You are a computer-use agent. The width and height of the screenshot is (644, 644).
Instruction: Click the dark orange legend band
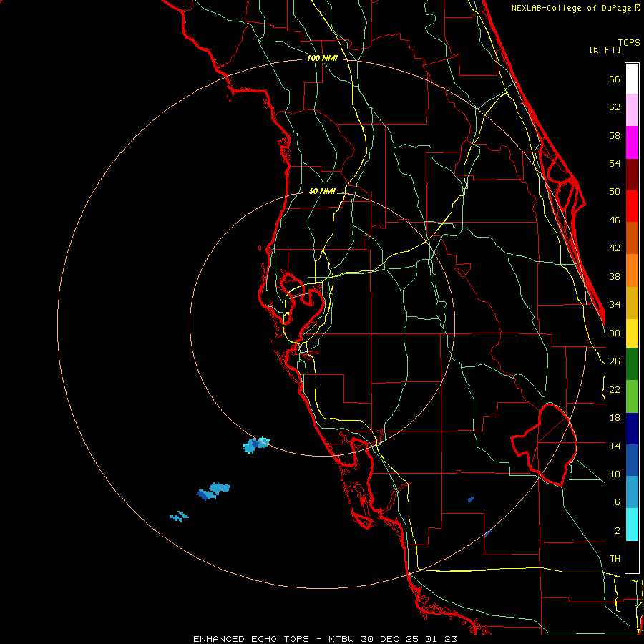point(632,238)
